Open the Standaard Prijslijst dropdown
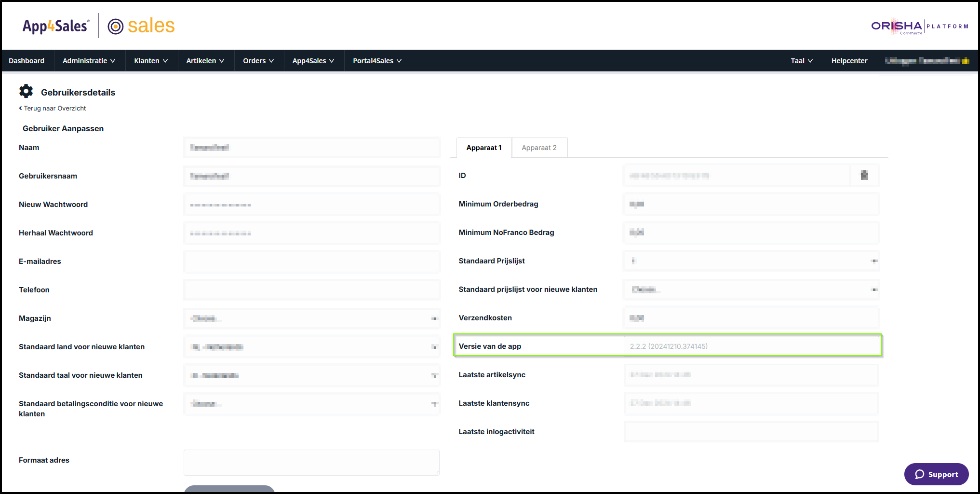The width and height of the screenshot is (980, 494). 752,261
